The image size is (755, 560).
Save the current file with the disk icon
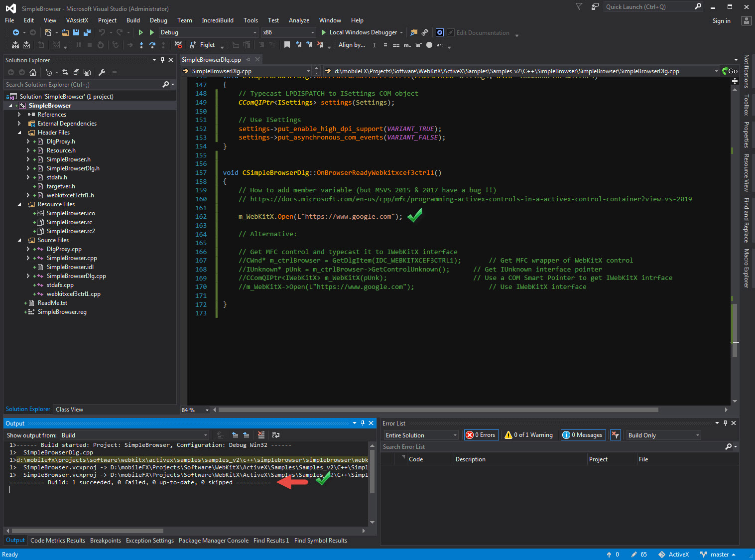[x=76, y=32]
